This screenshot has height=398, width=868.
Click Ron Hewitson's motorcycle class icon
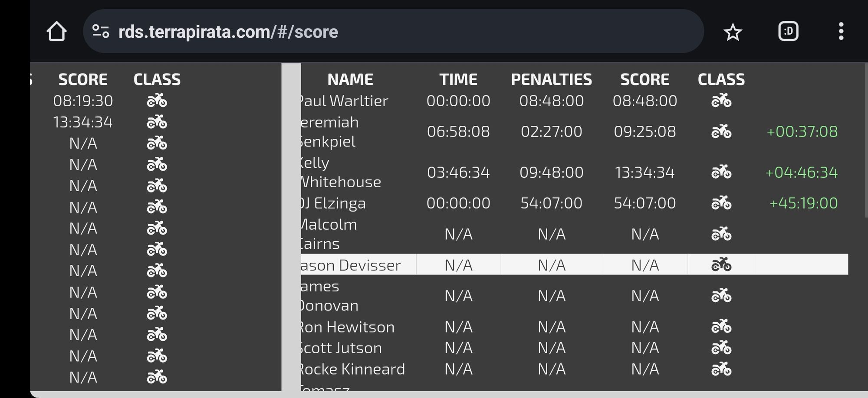point(721,326)
